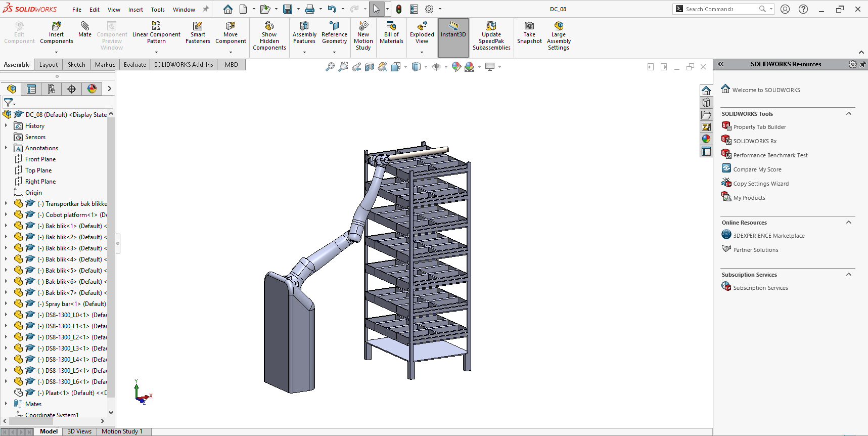Pin the SOLIDWORKS menu bar
Viewport: 868px width, 436px height.
point(206,9)
